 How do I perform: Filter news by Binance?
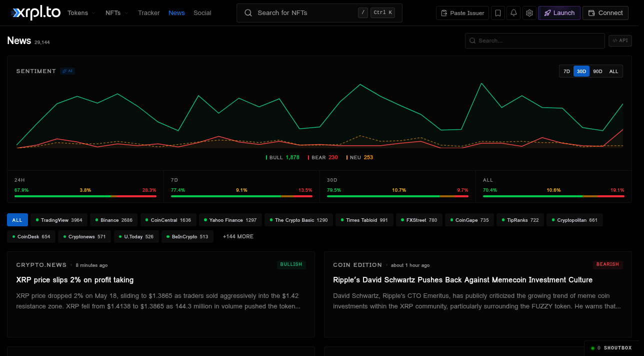(114, 220)
